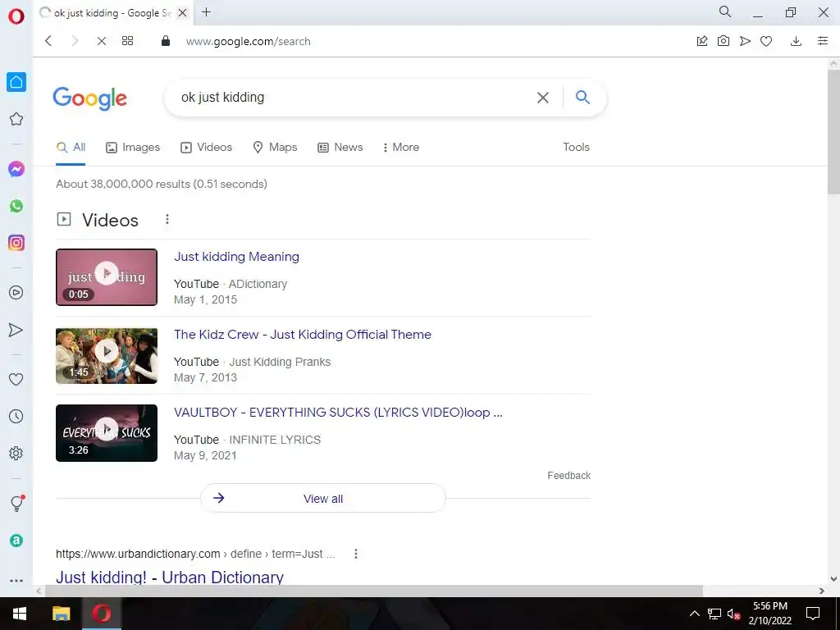Open search Tools

[576, 148]
